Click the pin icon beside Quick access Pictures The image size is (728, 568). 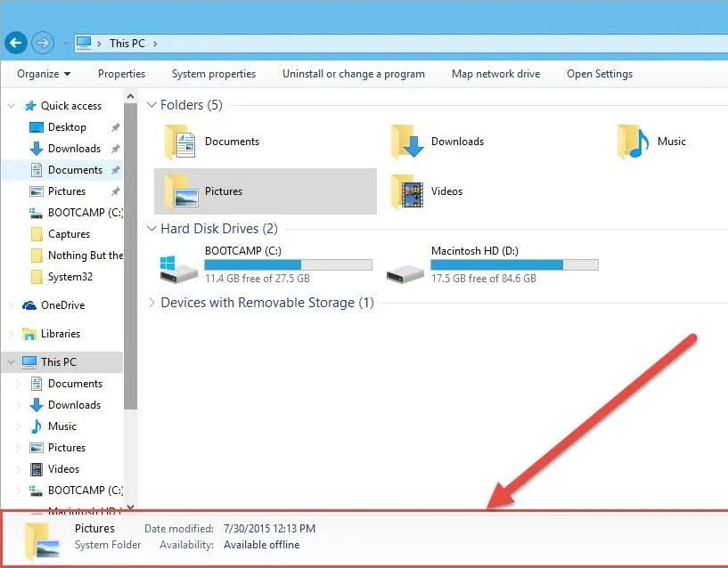(116, 191)
